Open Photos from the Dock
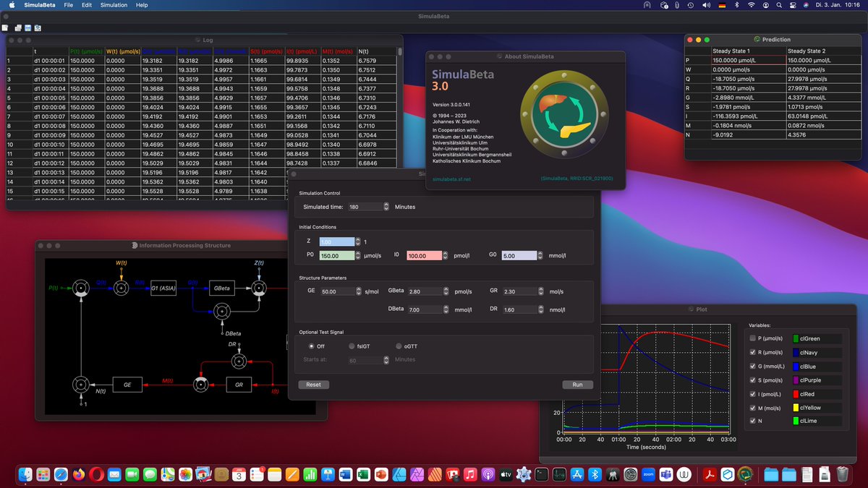868x488 pixels. pos(185,474)
